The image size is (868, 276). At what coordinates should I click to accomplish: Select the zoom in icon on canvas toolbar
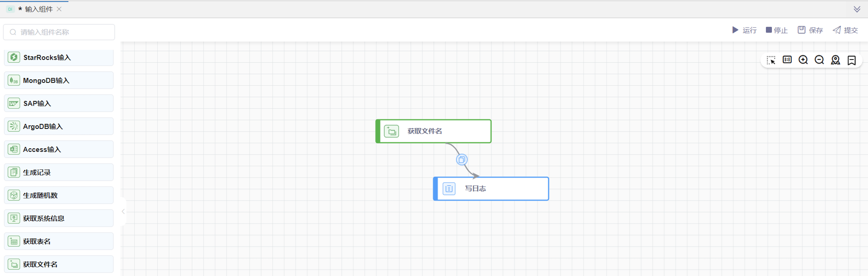[803, 60]
